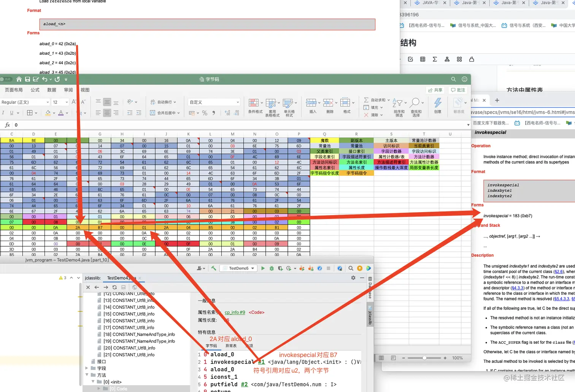Toggle italic formatting in Excel

pyautogui.click(x=3, y=113)
